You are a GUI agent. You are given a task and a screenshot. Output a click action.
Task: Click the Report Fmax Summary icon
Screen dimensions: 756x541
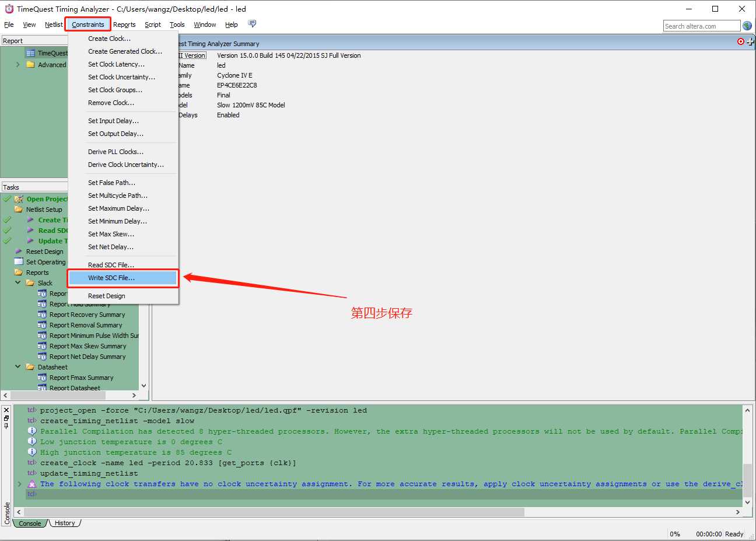click(x=42, y=378)
